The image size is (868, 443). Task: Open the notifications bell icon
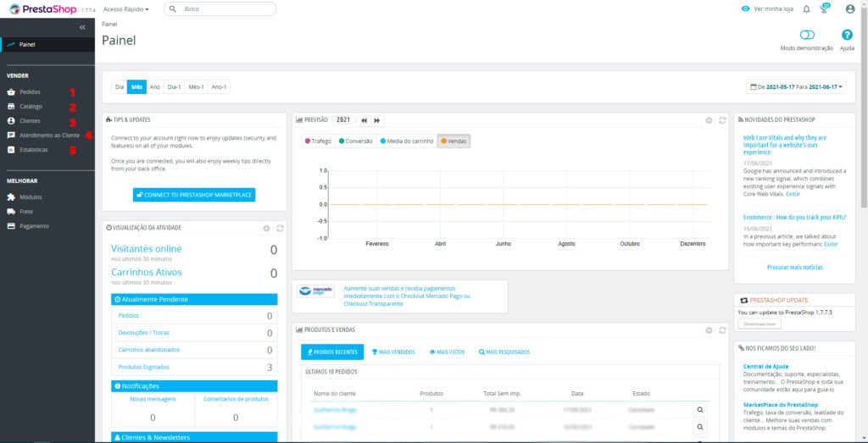pyautogui.click(x=806, y=9)
